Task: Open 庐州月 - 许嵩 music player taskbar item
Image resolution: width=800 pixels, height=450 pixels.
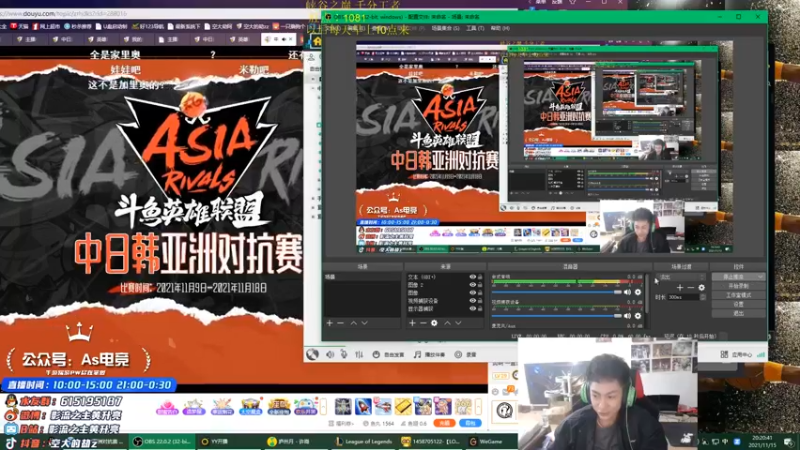Action: (297, 441)
